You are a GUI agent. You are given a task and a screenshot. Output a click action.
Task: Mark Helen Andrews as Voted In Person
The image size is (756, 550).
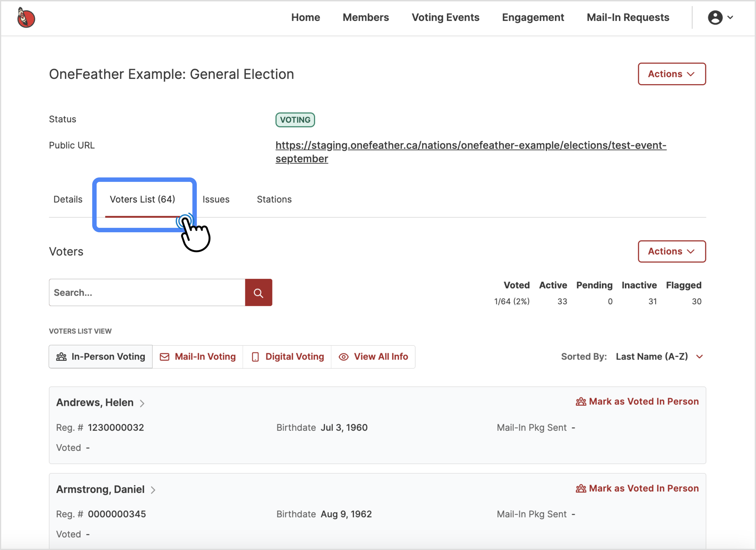[637, 401]
